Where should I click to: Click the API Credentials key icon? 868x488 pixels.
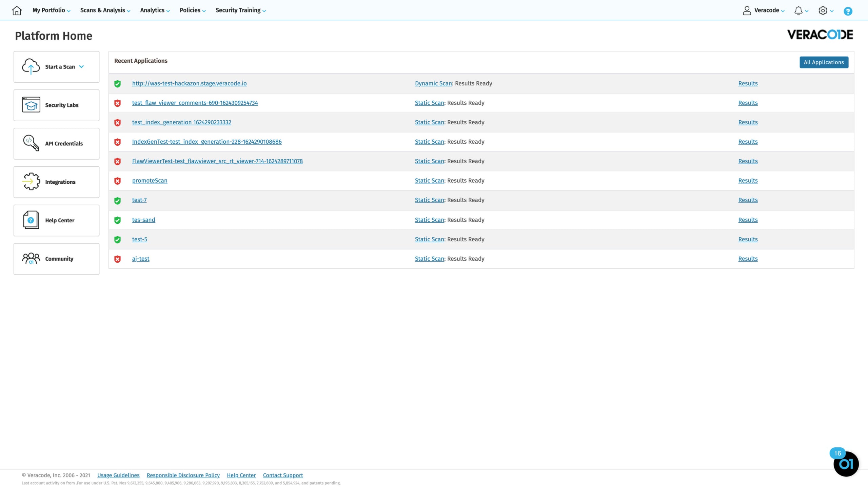click(x=31, y=143)
